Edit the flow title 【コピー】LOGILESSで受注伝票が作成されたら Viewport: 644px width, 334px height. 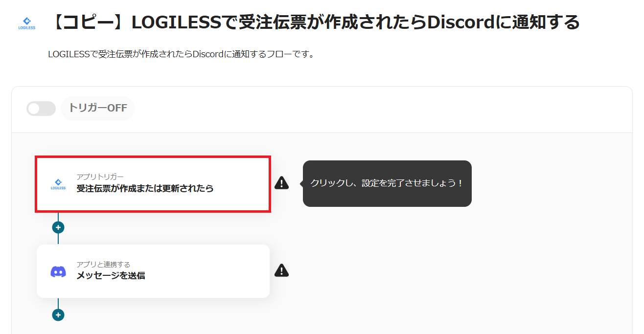pyautogui.click(x=314, y=22)
